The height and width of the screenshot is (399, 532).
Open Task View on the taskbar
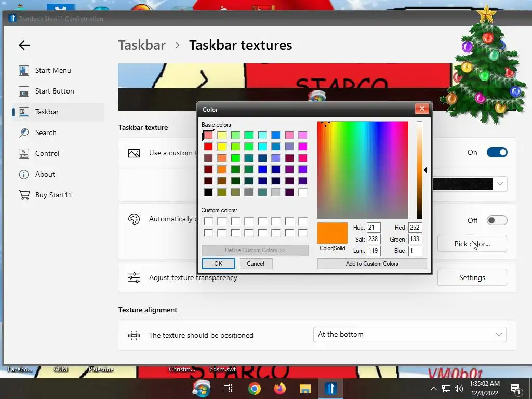point(228,389)
